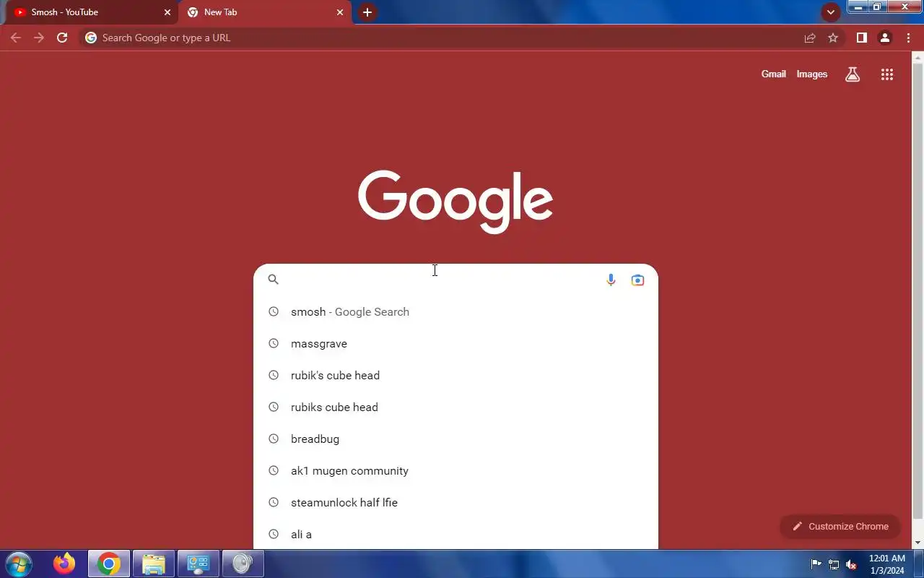Select the New Tab tab
This screenshot has width=924, height=578.
(265, 12)
